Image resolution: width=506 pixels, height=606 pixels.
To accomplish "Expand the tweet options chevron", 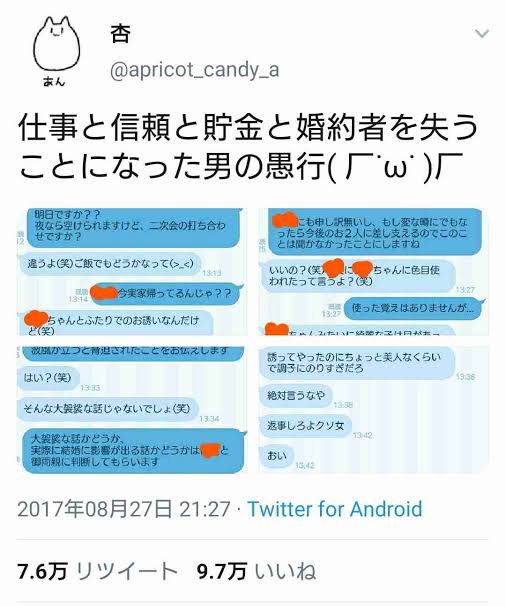I will 482,34.
